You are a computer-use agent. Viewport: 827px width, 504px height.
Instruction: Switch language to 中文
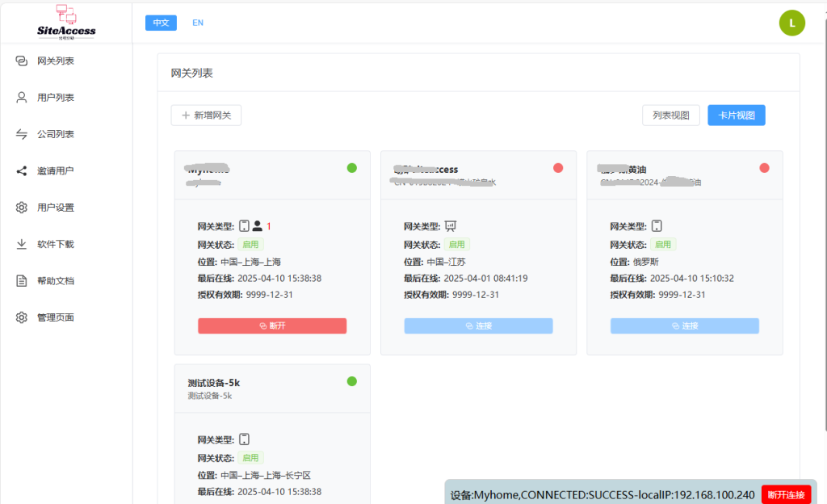[x=161, y=23]
